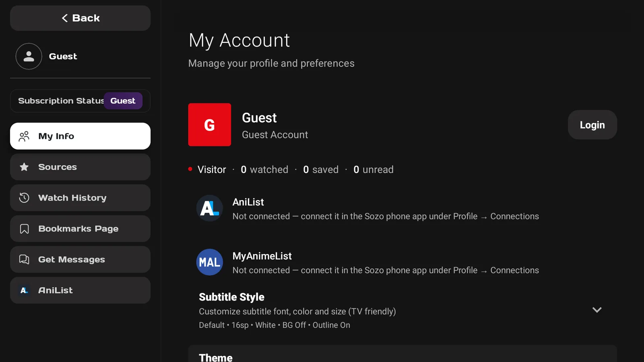The height and width of the screenshot is (362, 644).
Task: Click the '0 watched' stat
Action: click(264, 170)
